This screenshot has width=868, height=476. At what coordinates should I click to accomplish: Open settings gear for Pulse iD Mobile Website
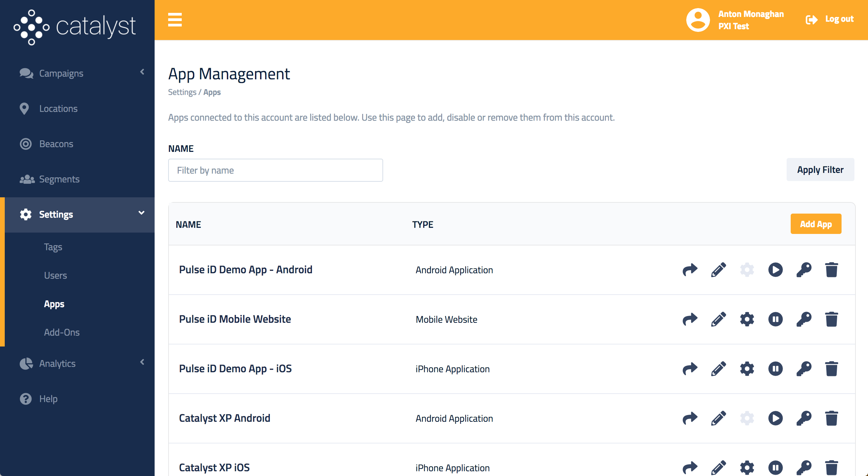pos(747,319)
